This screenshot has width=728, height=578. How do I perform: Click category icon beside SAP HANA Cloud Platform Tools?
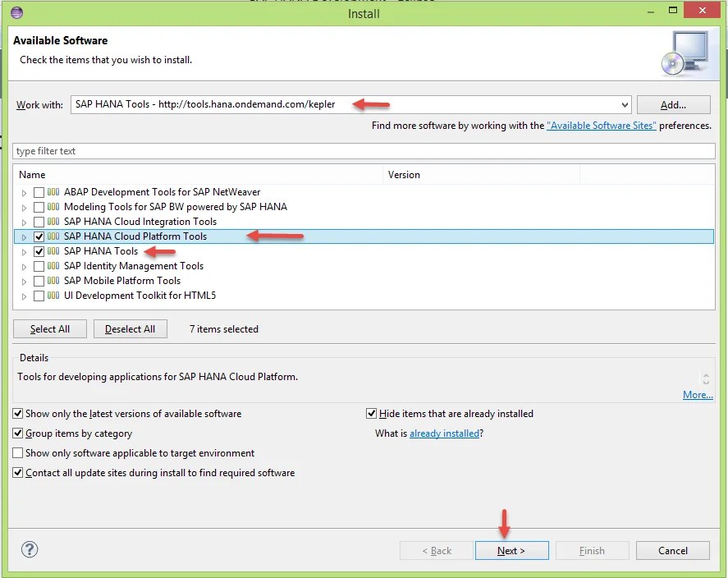click(53, 236)
